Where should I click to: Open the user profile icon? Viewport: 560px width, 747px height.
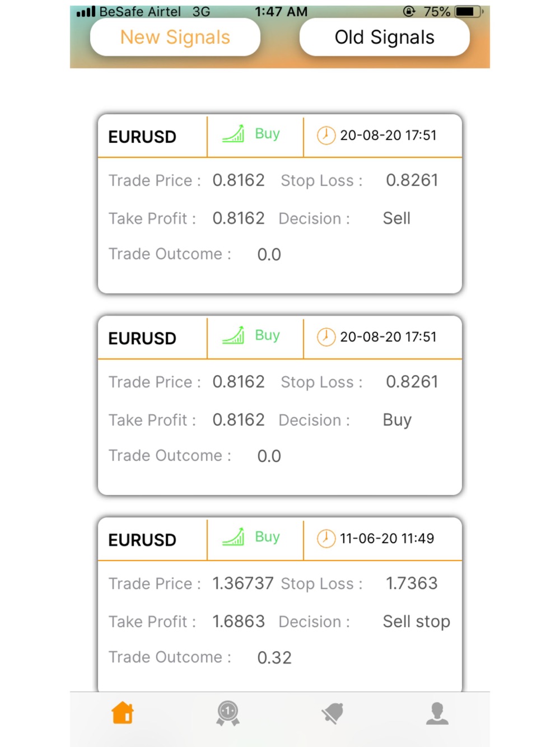(437, 713)
